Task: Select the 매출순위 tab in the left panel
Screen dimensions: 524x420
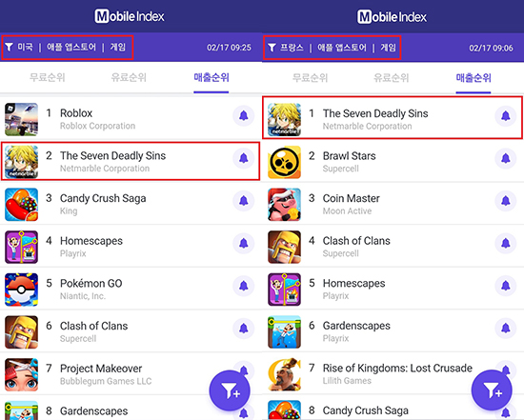Action: [212, 77]
